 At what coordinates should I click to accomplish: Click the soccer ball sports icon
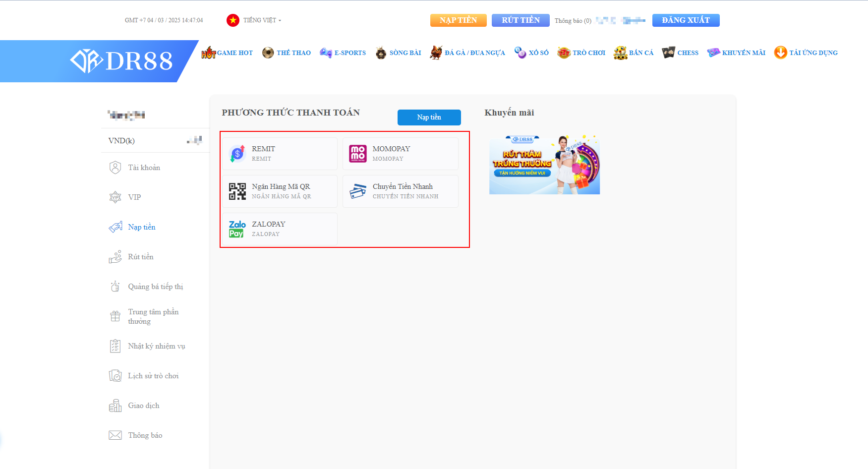(x=268, y=53)
